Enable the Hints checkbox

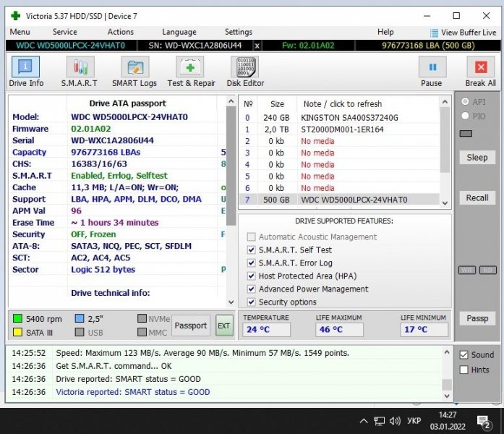(x=464, y=370)
